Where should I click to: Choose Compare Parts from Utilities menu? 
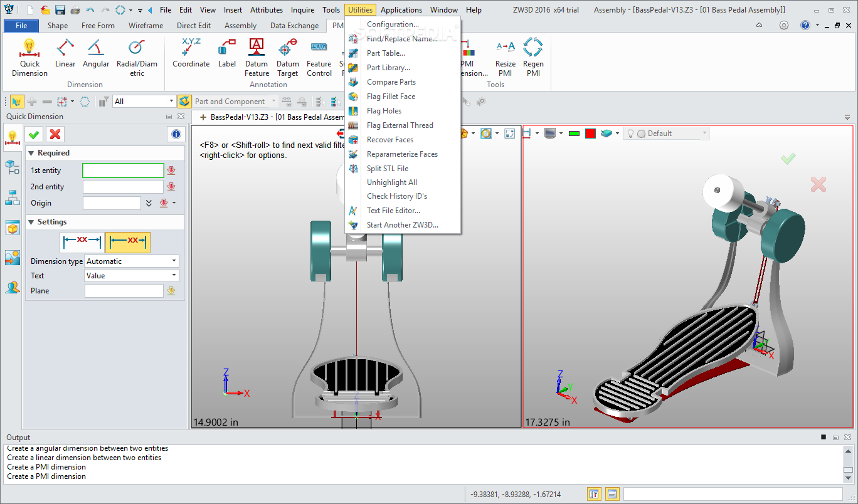pos(391,82)
